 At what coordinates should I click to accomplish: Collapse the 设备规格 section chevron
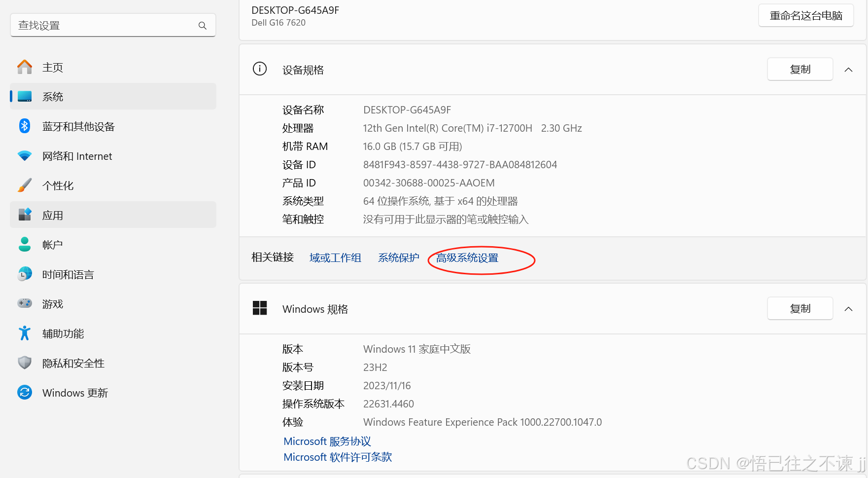pos(848,70)
